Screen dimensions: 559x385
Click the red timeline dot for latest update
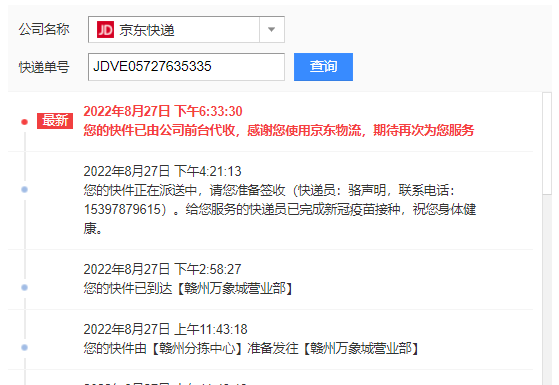point(24,122)
